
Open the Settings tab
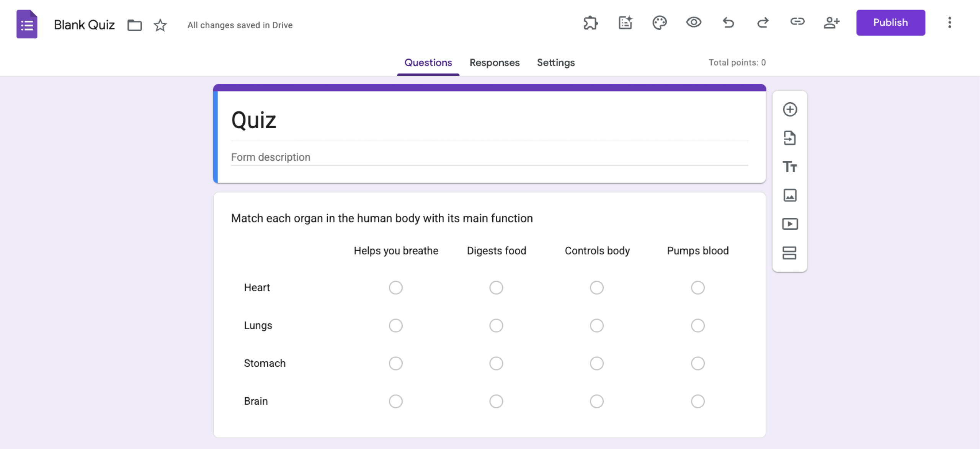(x=555, y=62)
